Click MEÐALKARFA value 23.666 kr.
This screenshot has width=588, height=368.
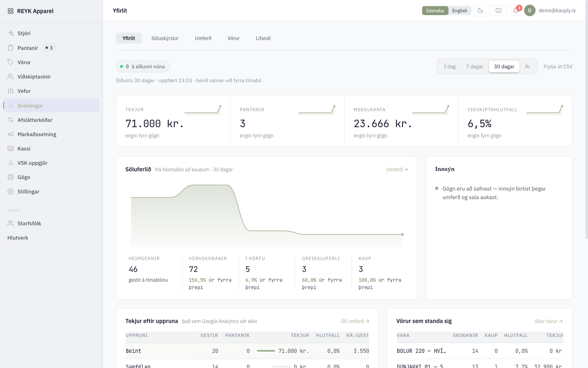(383, 123)
